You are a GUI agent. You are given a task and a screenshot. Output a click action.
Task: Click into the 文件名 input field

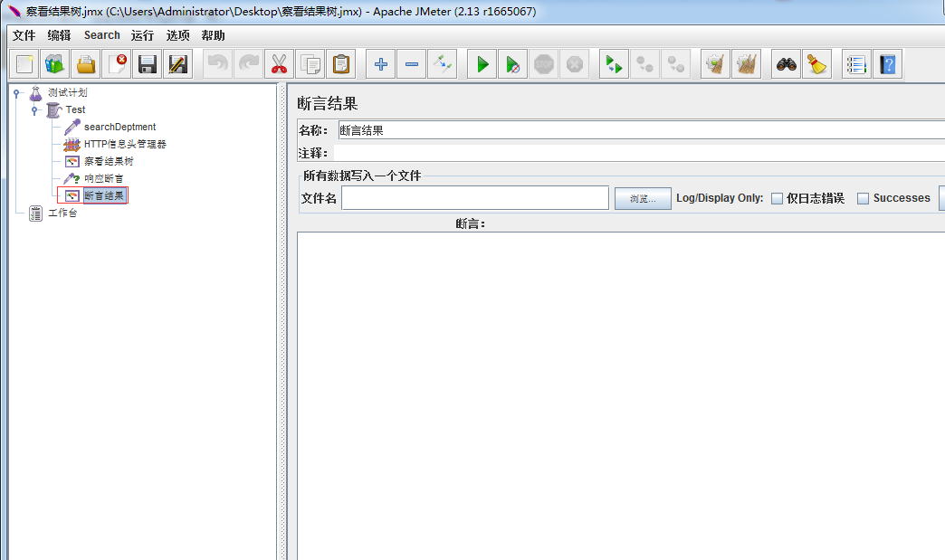point(475,197)
